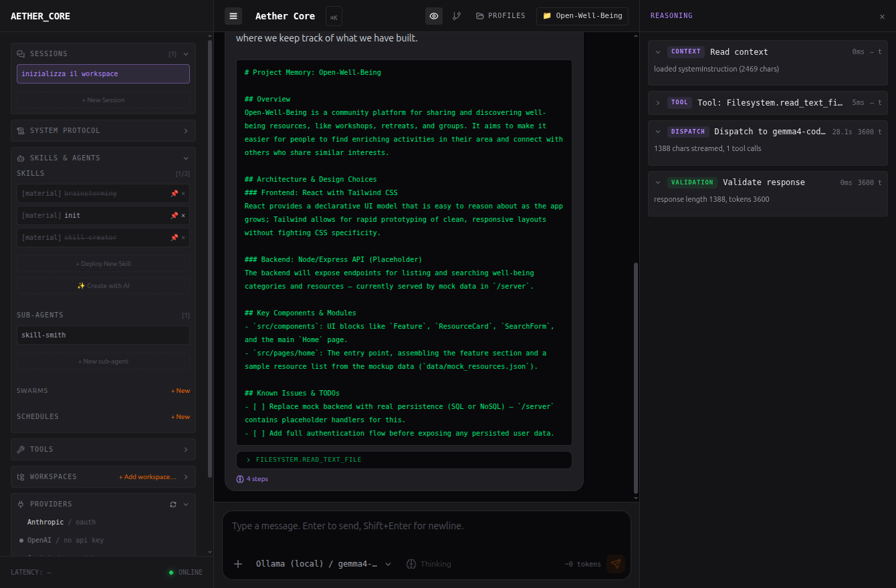Click the WORKSPACES tree icon
This screenshot has width=896, height=588.
click(21, 476)
